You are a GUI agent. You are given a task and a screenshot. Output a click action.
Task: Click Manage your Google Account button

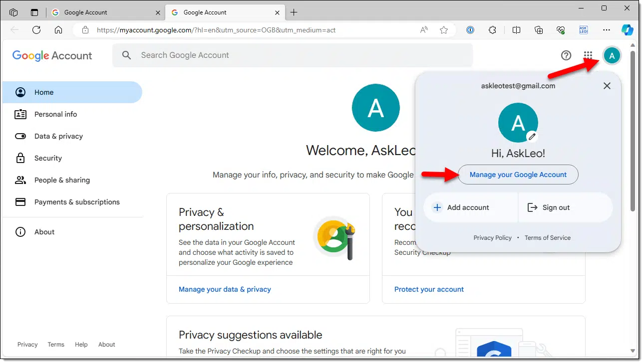tap(518, 175)
